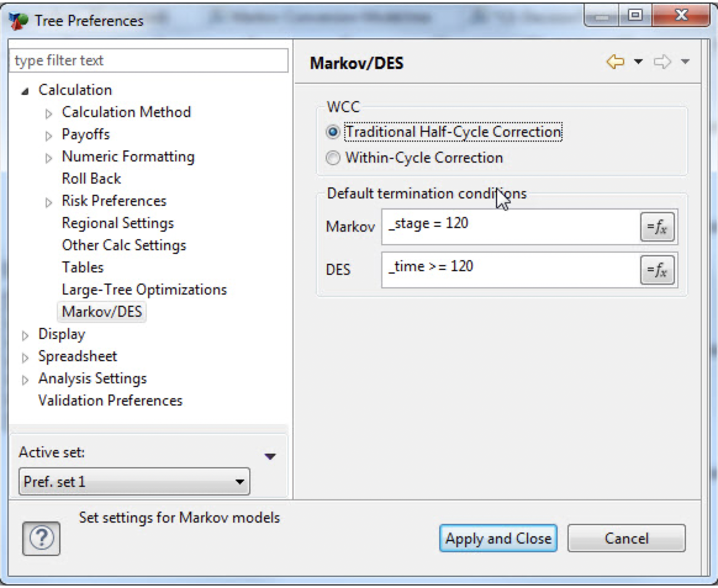Click the forward navigation arrow

pyautogui.click(x=661, y=62)
